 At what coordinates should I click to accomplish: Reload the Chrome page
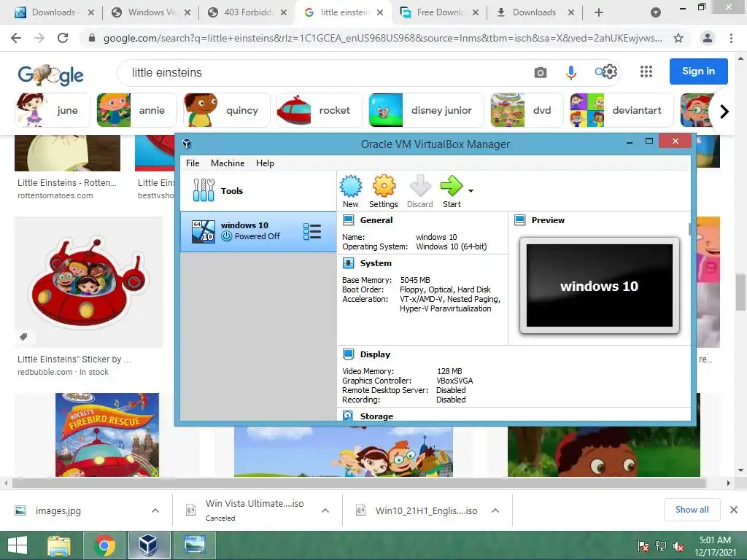(63, 38)
